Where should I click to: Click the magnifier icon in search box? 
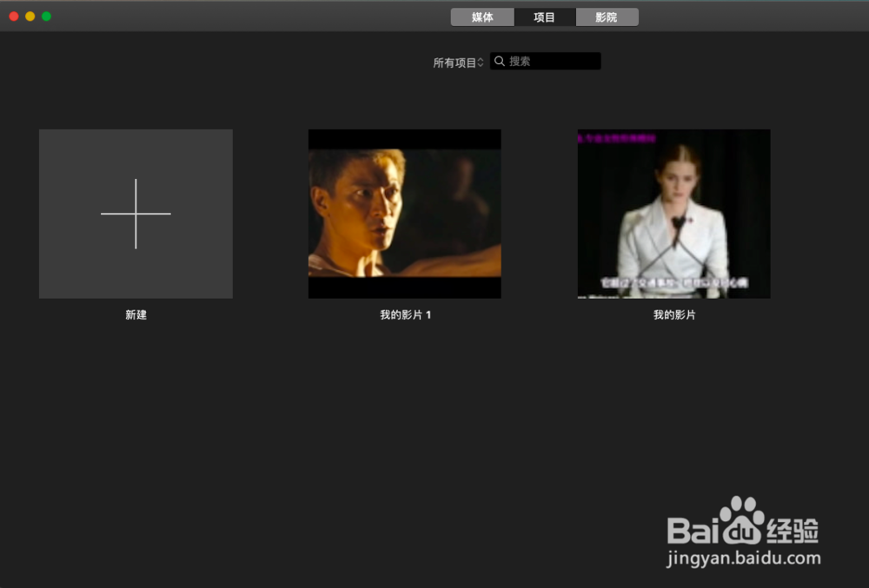[500, 61]
